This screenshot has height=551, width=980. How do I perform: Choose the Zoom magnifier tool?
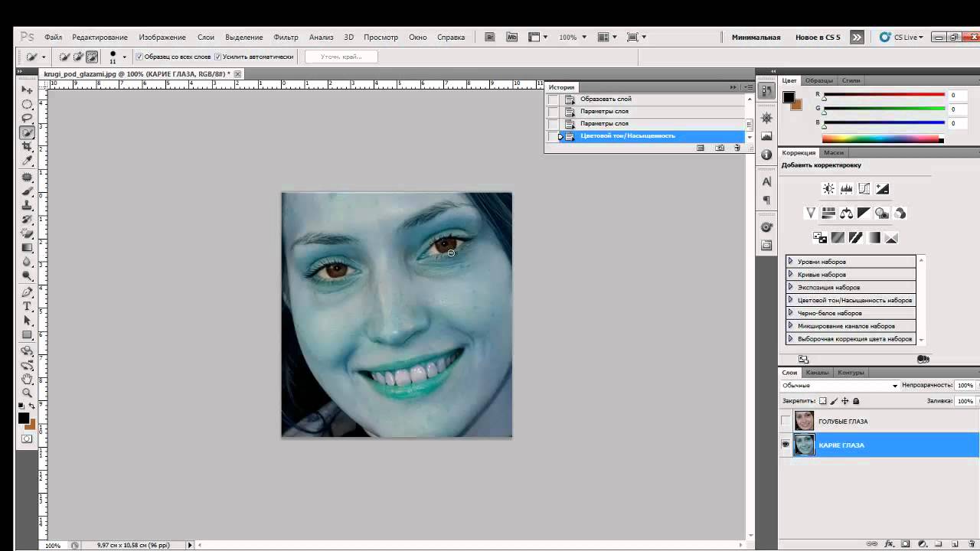click(x=28, y=393)
